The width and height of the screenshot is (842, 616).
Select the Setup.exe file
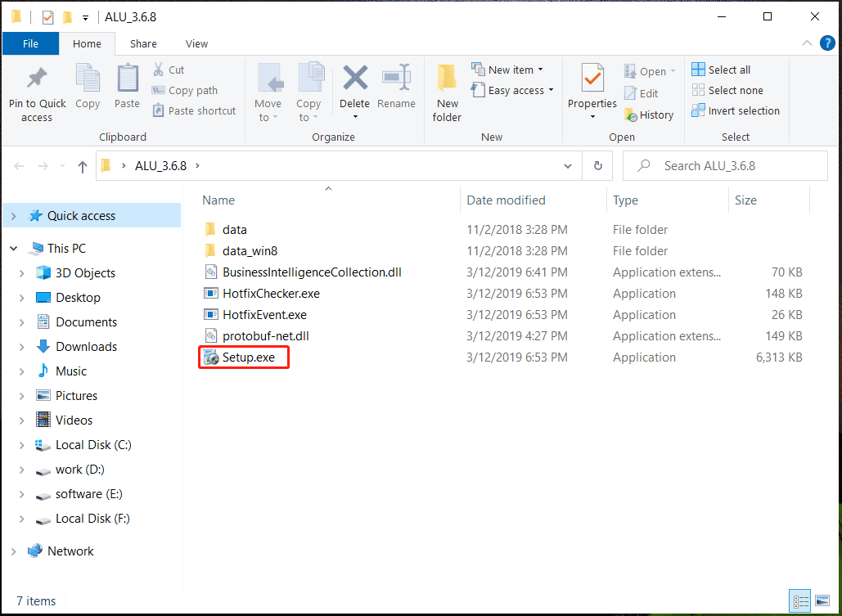coord(248,357)
